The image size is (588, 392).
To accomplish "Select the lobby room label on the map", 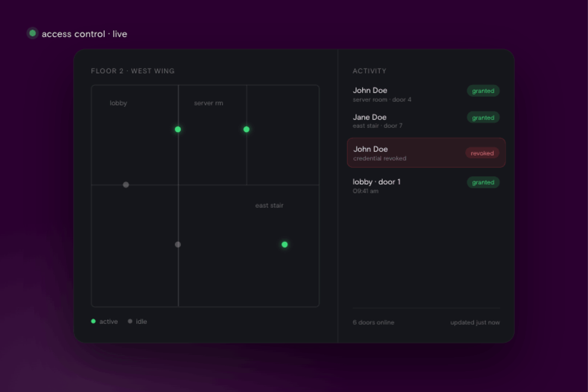I will coord(118,103).
